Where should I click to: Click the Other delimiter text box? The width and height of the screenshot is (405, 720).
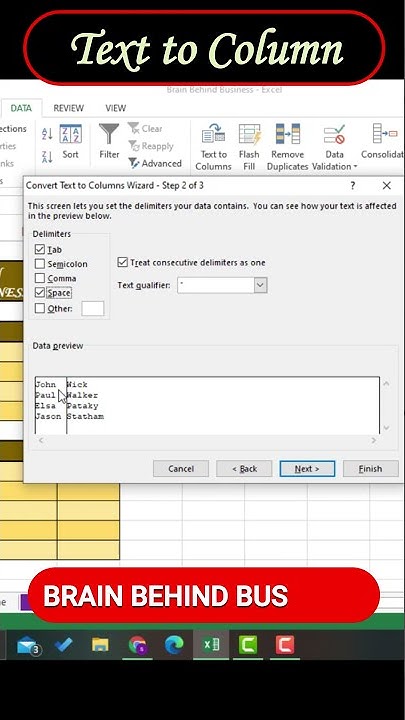[93, 309]
